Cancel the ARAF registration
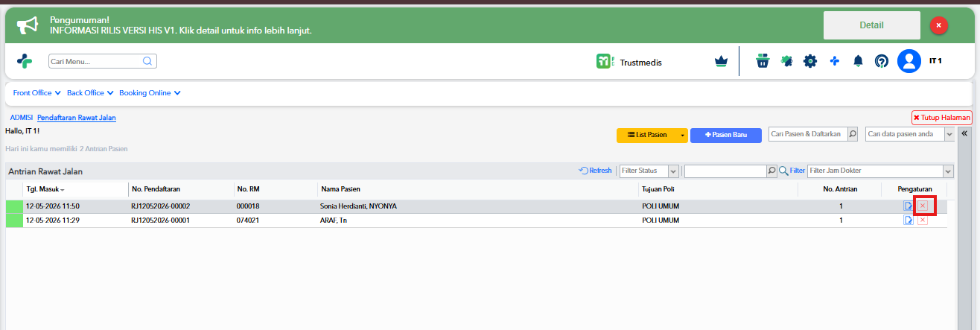 (x=923, y=220)
